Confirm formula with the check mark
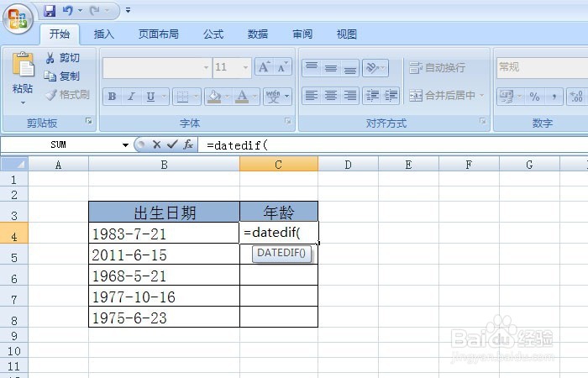 172,144
